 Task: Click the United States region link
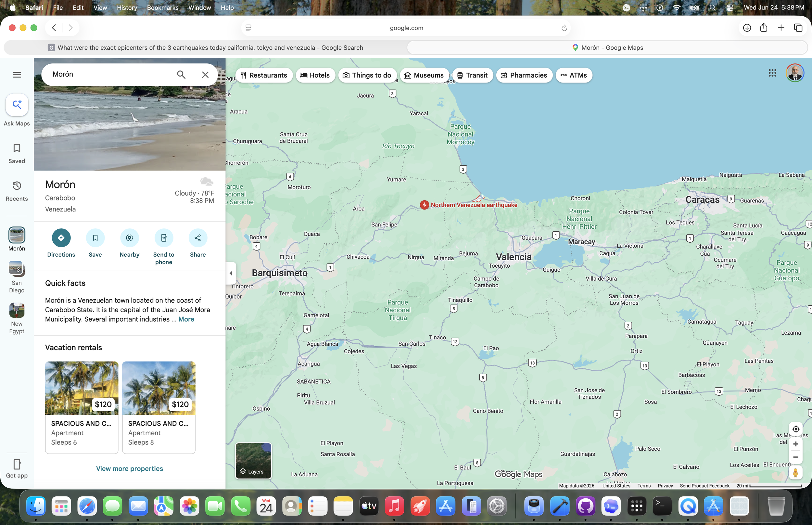[616, 486]
